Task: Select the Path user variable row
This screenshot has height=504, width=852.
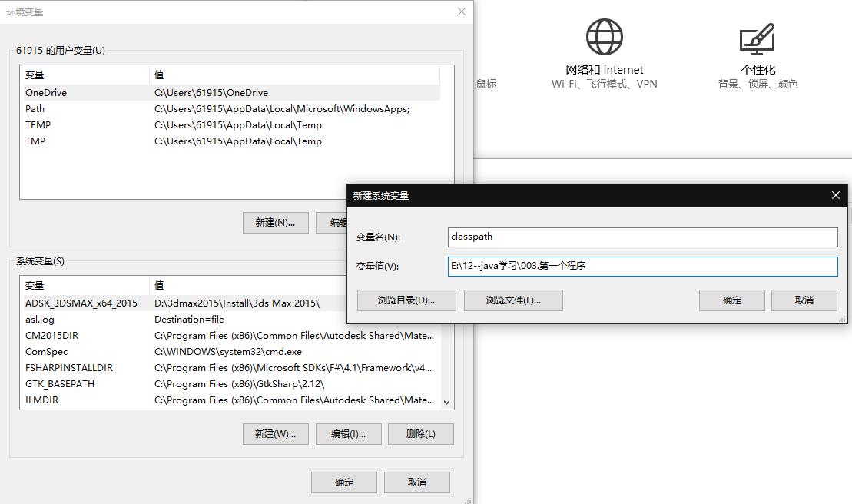Action: (230, 109)
